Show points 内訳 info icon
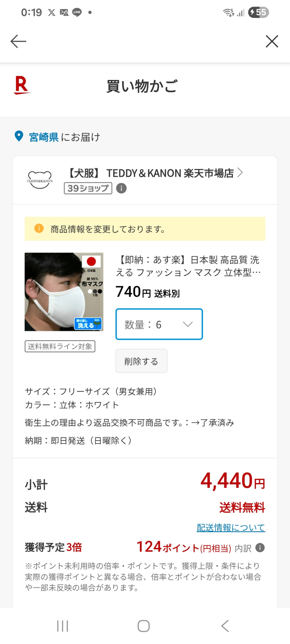Image resolution: width=290 pixels, height=644 pixels. pyautogui.click(x=260, y=548)
